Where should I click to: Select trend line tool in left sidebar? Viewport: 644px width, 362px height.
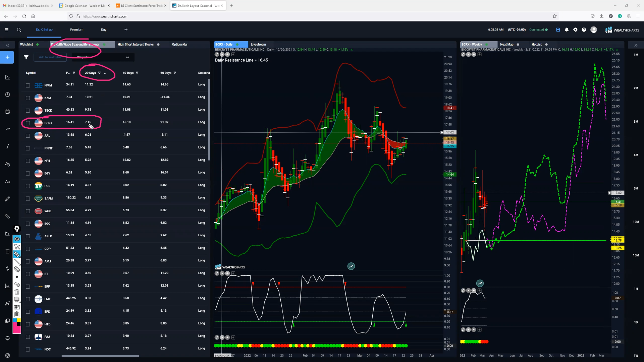click(x=7, y=147)
